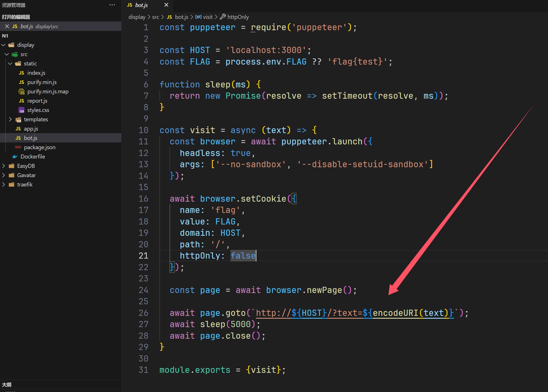Screen dimensions: 548x392
Task: Open styles.css file in static folder
Action: pos(38,110)
